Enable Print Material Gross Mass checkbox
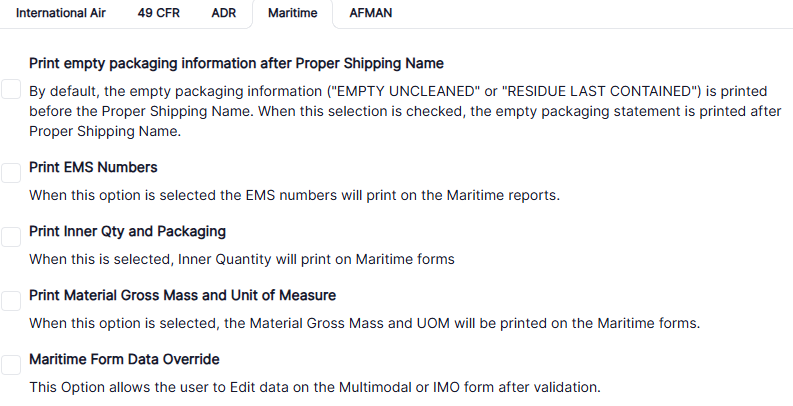 click(11, 301)
